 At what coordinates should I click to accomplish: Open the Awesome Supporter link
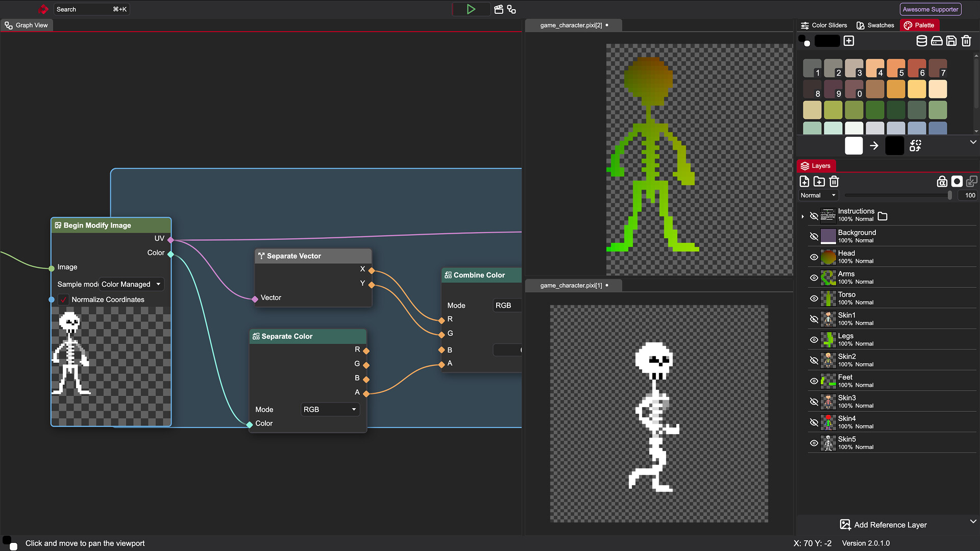coord(929,9)
